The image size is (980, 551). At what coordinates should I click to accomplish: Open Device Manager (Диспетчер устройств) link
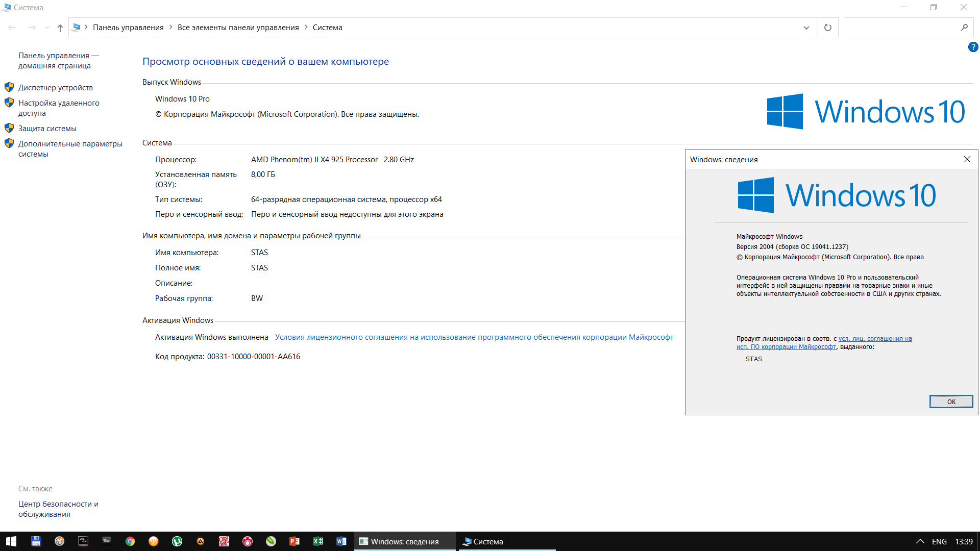click(x=55, y=88)
